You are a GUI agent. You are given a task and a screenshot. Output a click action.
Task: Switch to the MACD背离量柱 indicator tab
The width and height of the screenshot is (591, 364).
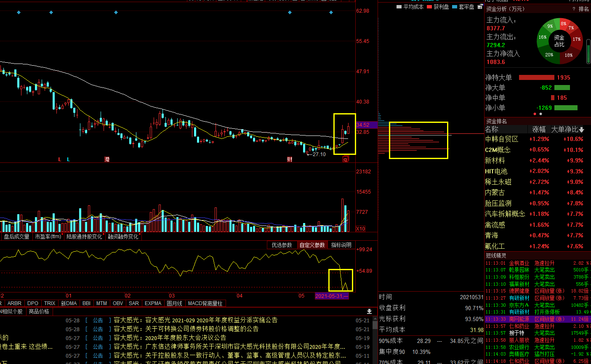[205, 303]
